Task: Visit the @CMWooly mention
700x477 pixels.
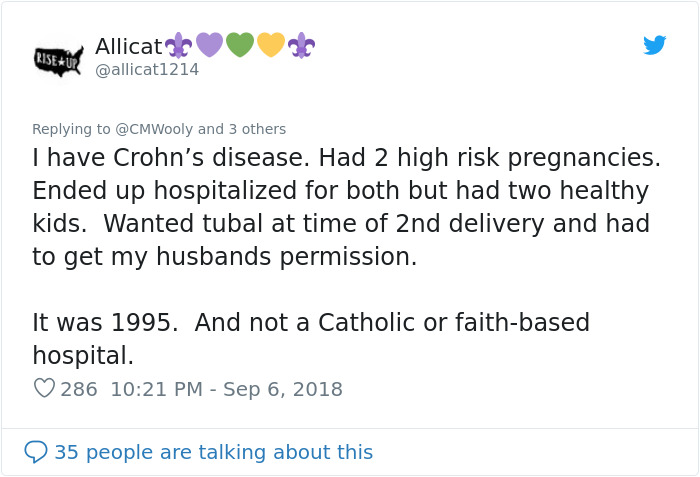Action: click(154, 129)
